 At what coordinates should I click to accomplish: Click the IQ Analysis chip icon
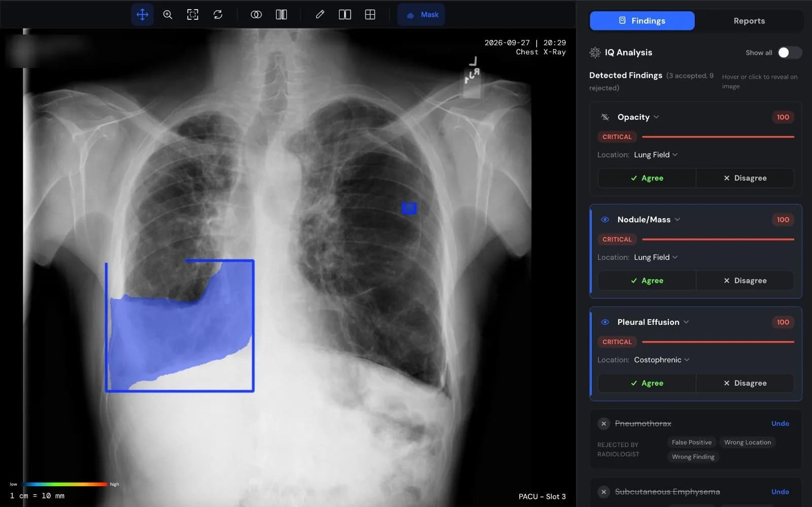point(595,52)
